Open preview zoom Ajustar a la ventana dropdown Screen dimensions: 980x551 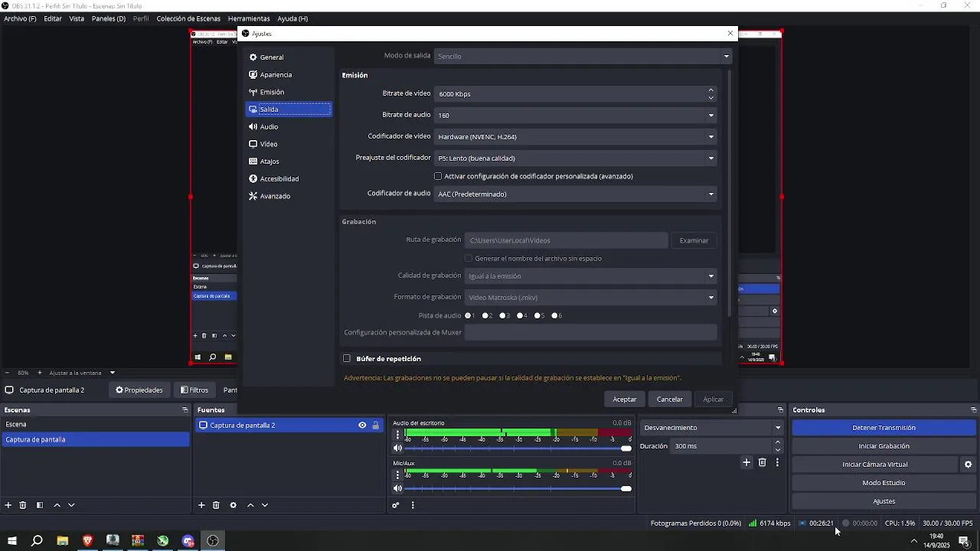[x=82, y=373]
